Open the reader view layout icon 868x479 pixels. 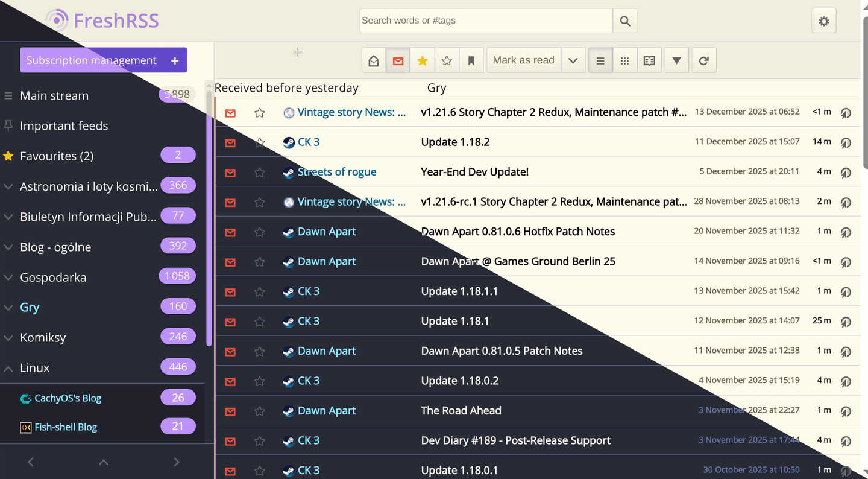point(649,60)
